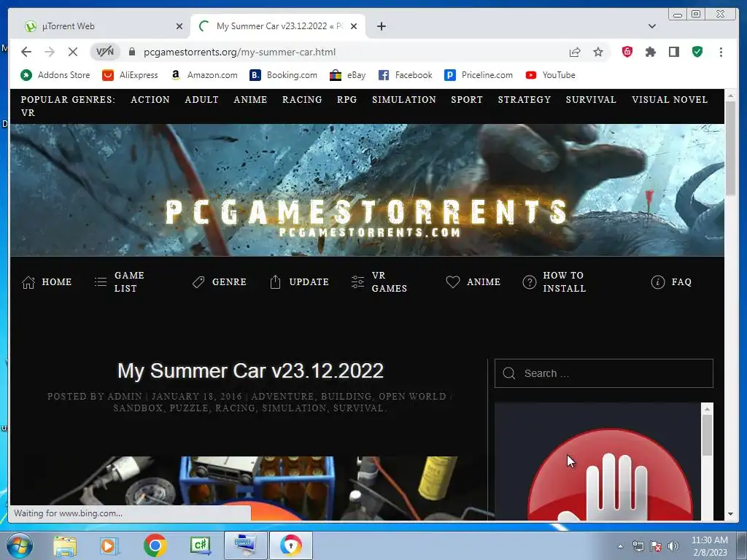Switch to the µTorrent Web tab
This screenshot has height=560, width=747.
click(102, 26)
